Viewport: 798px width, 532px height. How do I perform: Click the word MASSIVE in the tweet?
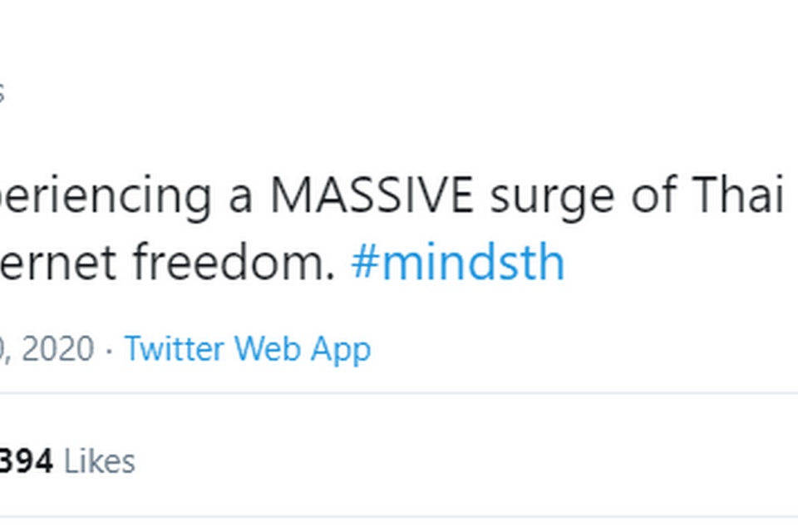372,196
